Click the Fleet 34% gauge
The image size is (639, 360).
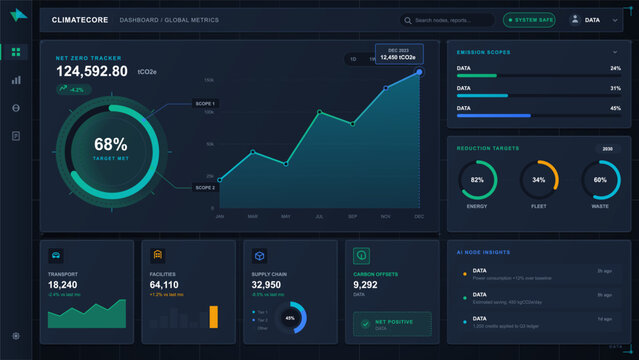[539, 180]
